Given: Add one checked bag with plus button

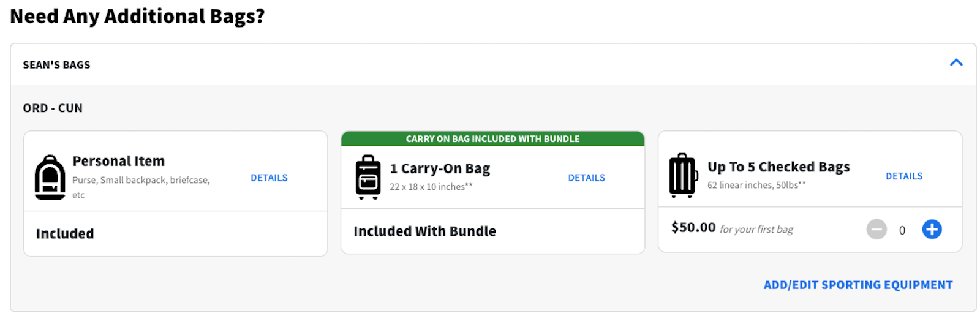Looking at the screenshot, I should 932,230.
